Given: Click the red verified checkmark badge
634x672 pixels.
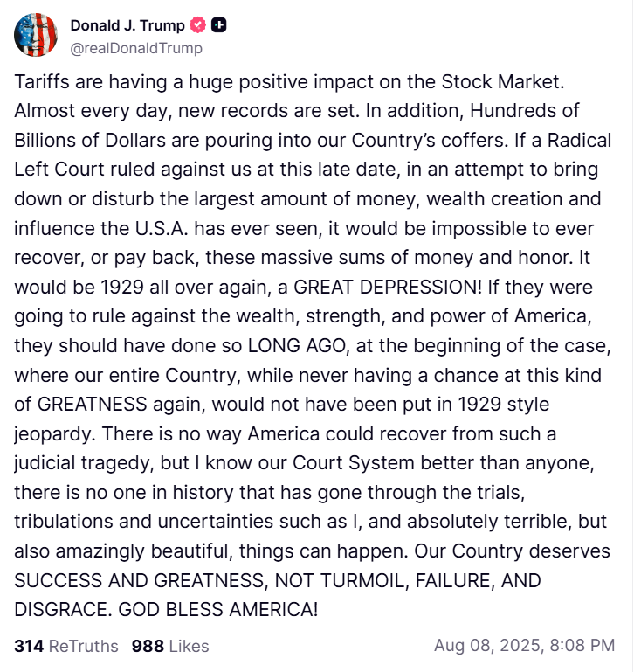Looking at the screenshot, I should point(199,25).
